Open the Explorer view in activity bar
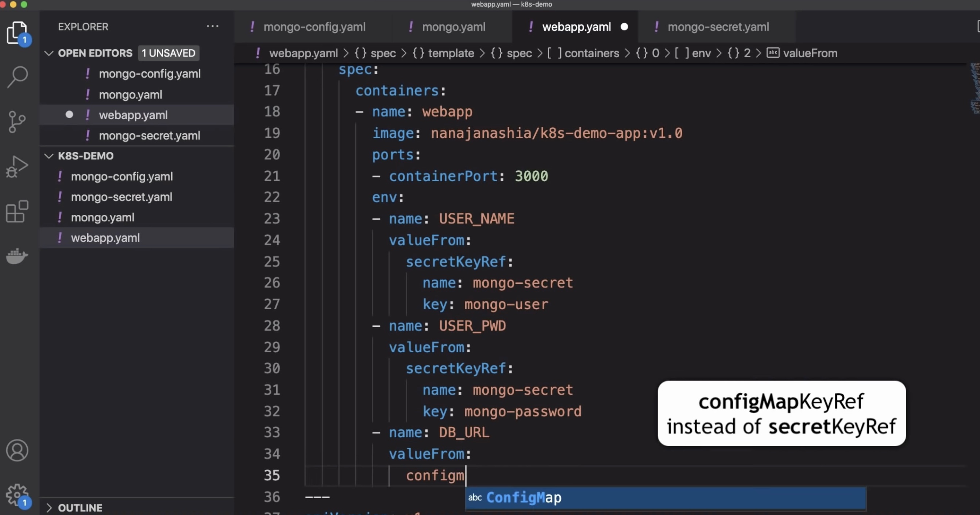 point(18,34)
